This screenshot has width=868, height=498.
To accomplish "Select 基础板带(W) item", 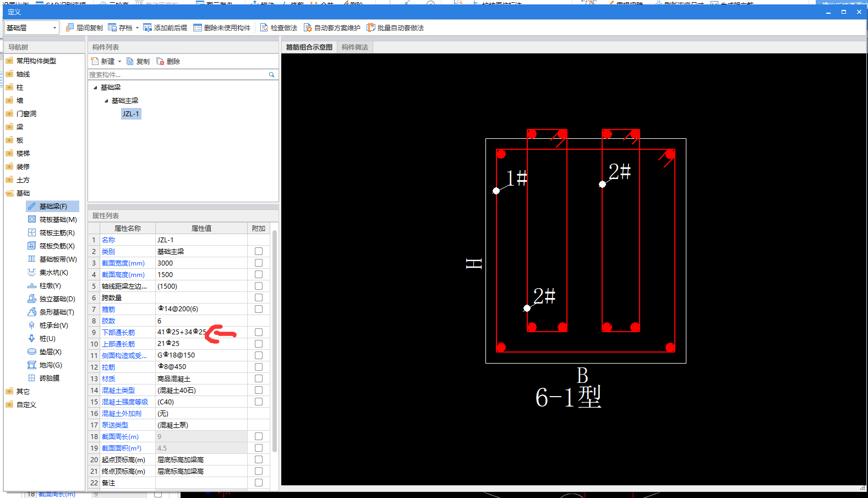I will [58, 259].
